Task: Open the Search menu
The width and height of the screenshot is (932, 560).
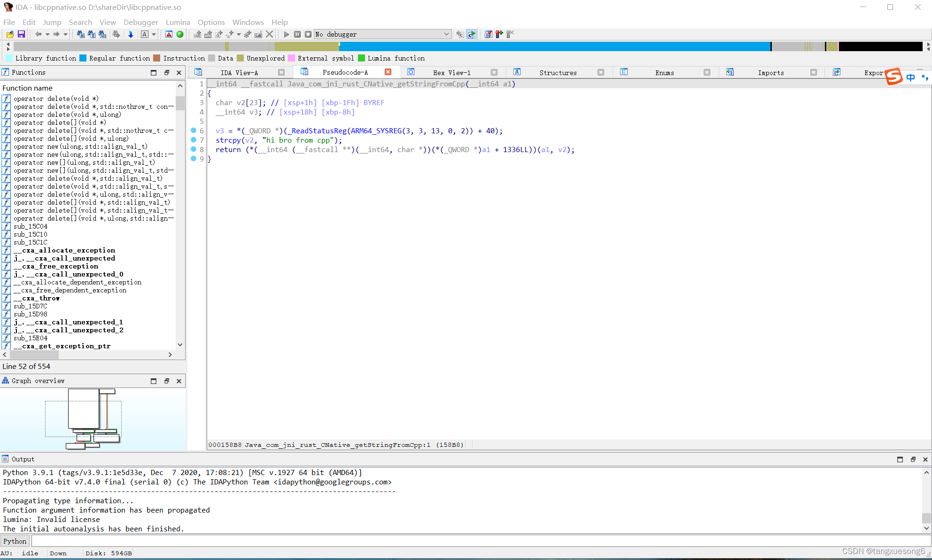Action: (80, 22)
